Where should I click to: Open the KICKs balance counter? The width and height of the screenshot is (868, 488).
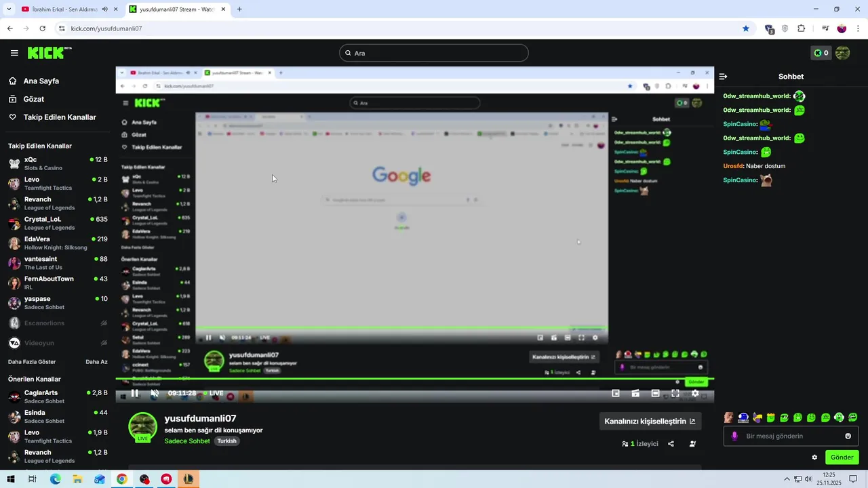(821, 53)
